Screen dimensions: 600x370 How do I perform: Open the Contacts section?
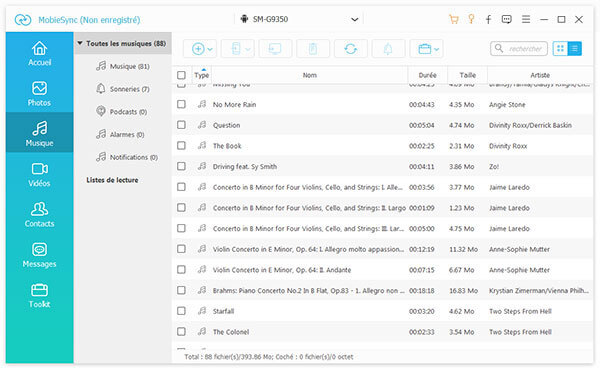click(x=39, y=214)
